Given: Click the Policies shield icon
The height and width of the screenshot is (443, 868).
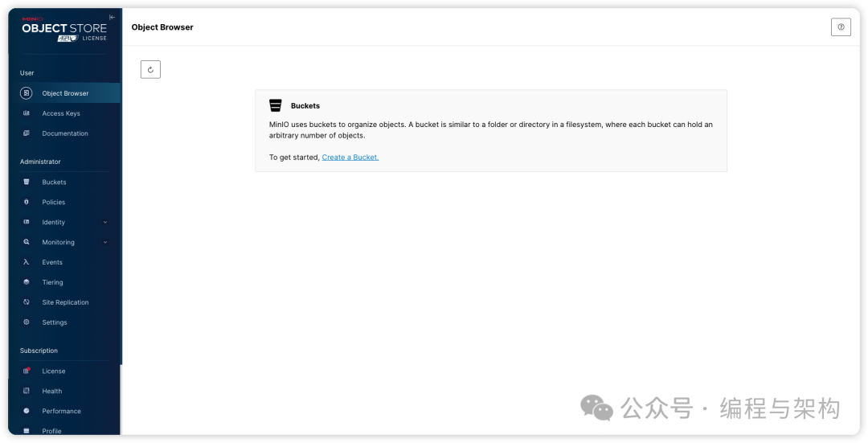Looking at the screenshot, I should (27, 203).
